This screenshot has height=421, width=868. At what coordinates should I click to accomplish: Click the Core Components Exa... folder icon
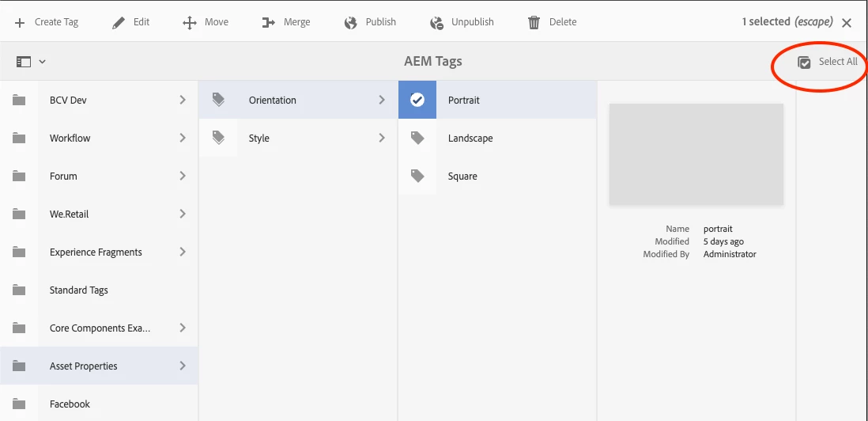[x=20, y=328]
